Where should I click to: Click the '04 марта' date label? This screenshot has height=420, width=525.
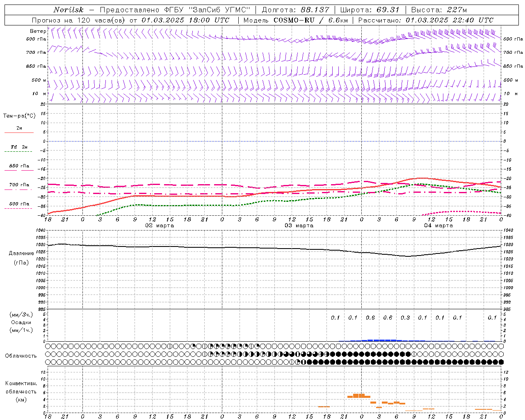pos(438,226)
